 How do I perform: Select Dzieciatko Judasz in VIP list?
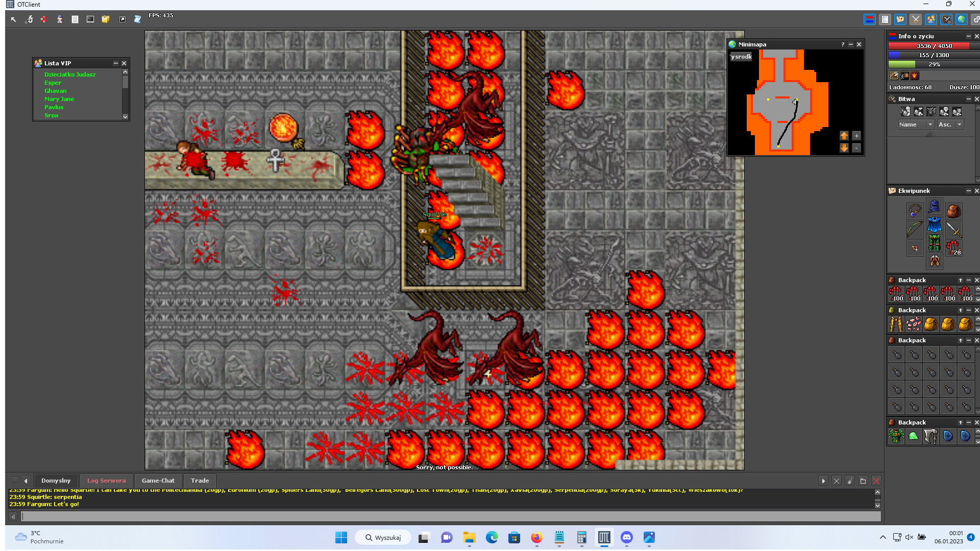(x=70, y=74)
